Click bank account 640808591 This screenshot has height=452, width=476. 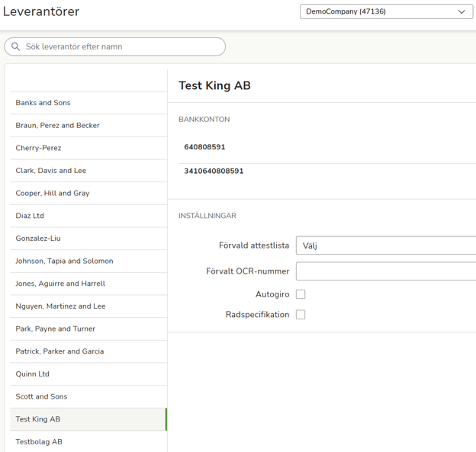204,147
